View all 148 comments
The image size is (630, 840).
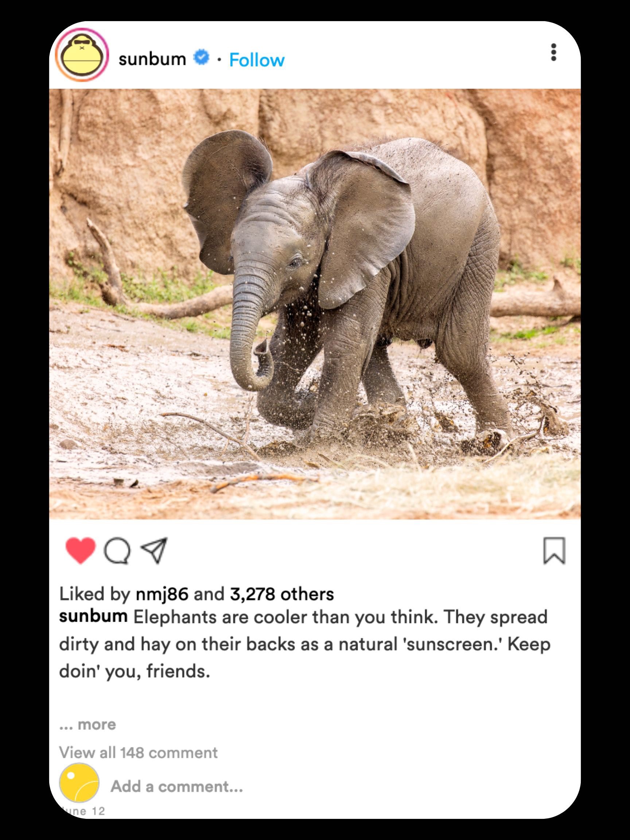138,752
